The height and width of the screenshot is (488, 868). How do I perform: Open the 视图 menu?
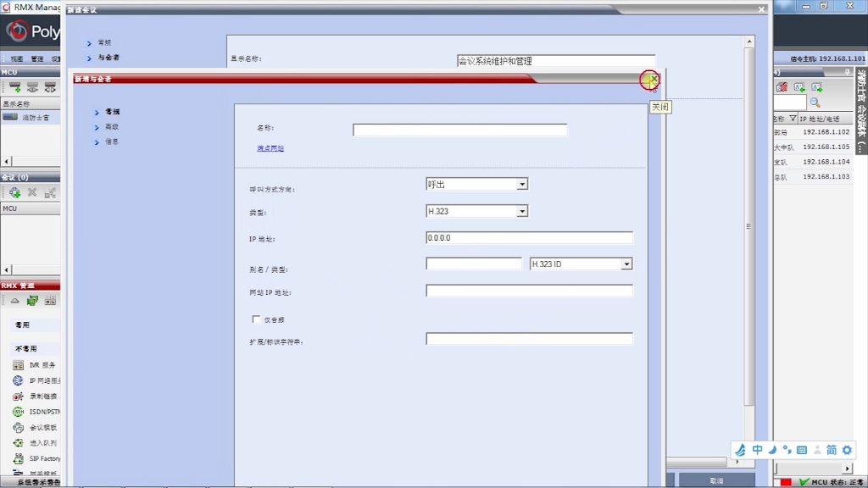pos(17,58)
